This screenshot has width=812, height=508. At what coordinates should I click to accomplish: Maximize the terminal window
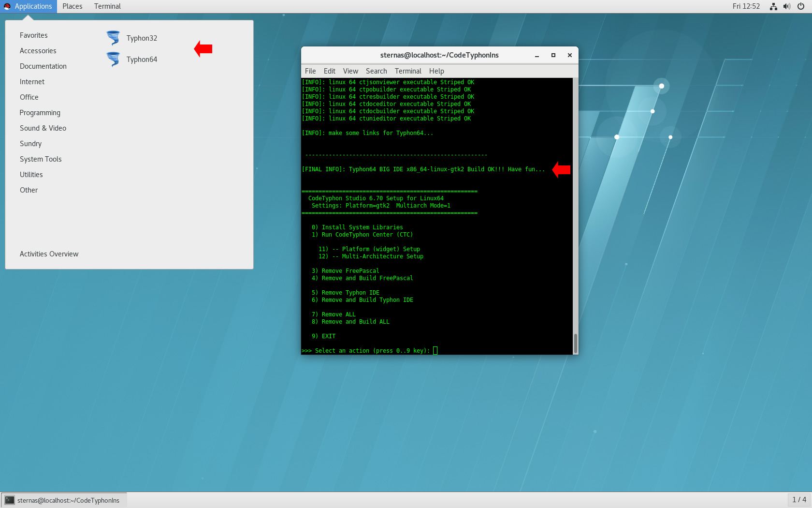click(553, 55)
